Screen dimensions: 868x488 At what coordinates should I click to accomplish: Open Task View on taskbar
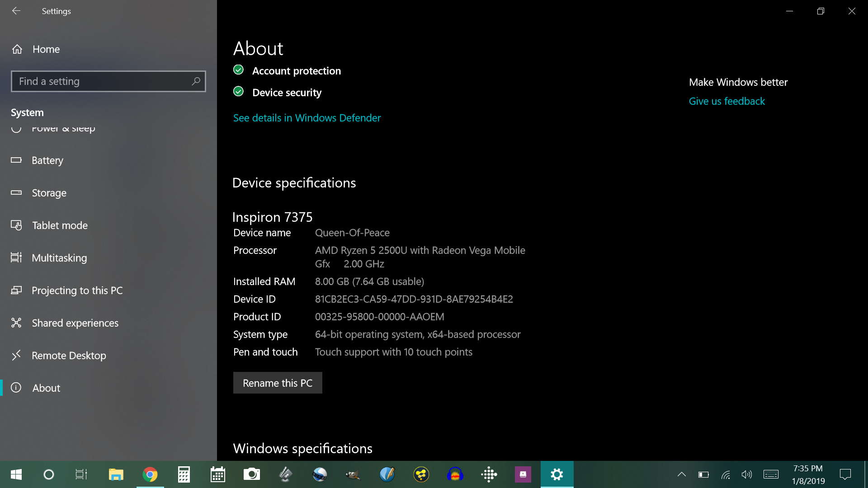point(81,474)
